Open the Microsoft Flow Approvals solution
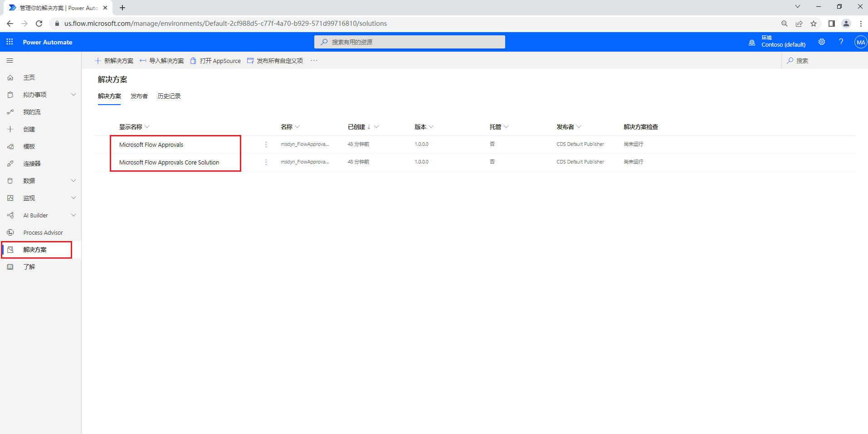Image resolution: width=868 pixels, height=434 pixels. click(151, 145)
